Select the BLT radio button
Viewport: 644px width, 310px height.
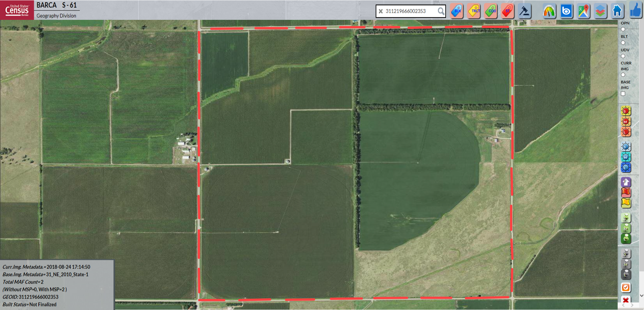coord(623,43)
